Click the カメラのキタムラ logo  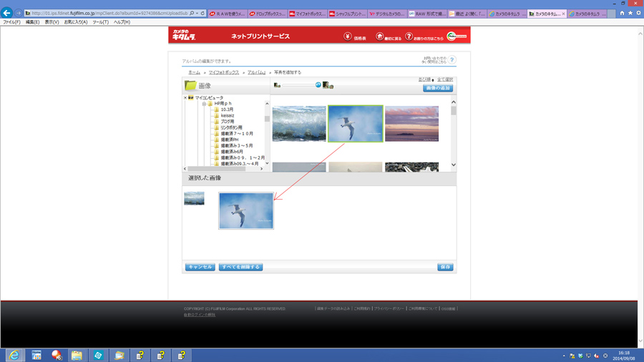(184, 35)
